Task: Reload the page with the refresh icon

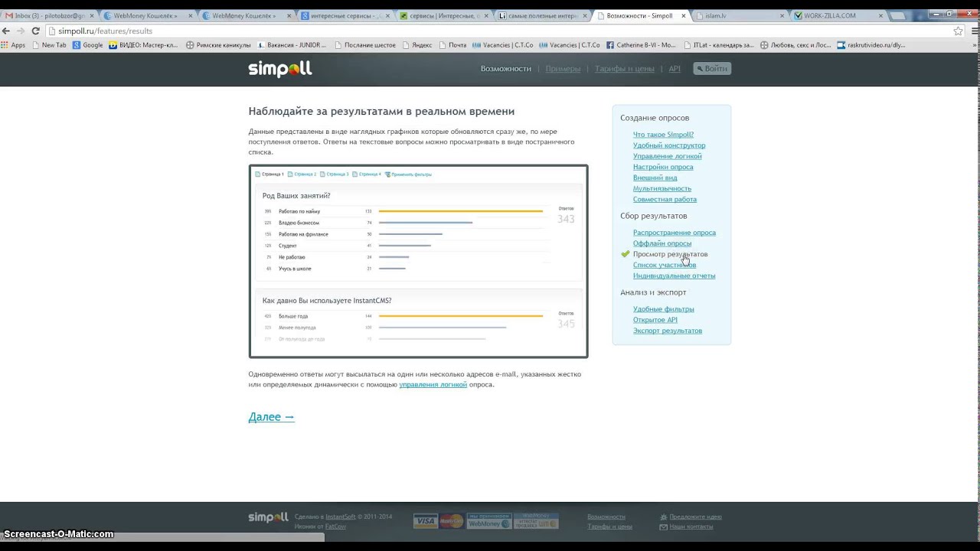Action: point(35,31)
